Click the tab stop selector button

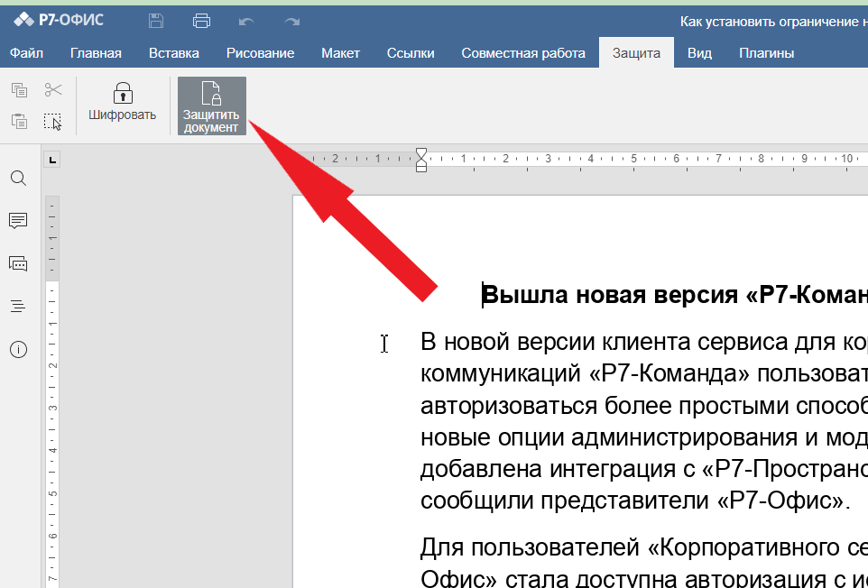pos(52,160)
